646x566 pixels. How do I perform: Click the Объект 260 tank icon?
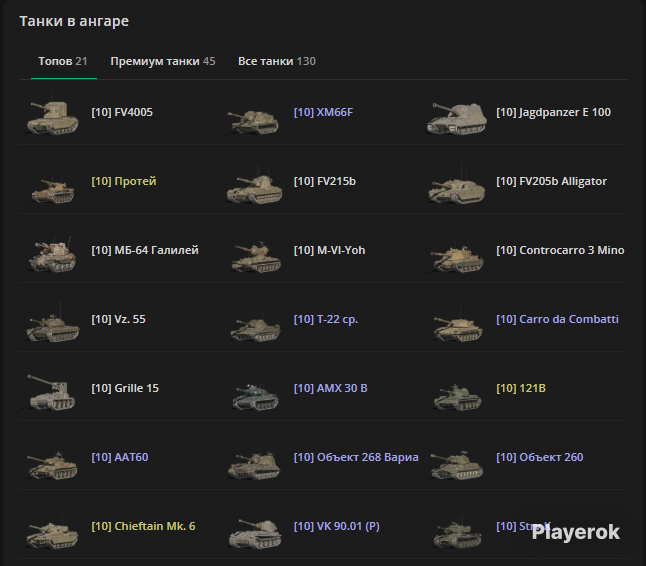pos(456,465)
